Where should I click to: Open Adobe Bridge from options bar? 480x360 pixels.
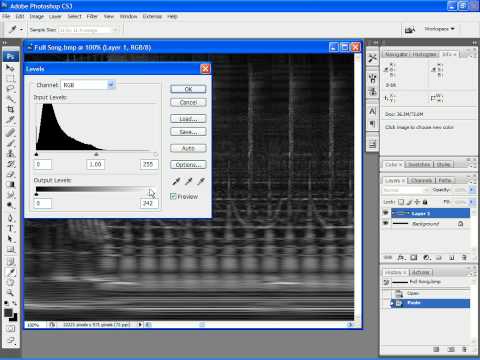coord(410,30)
